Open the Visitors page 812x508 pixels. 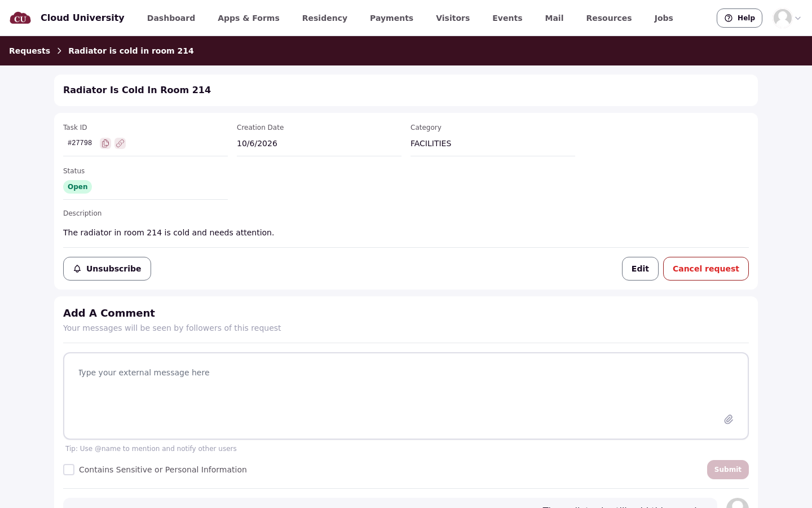tap(453, 18)
